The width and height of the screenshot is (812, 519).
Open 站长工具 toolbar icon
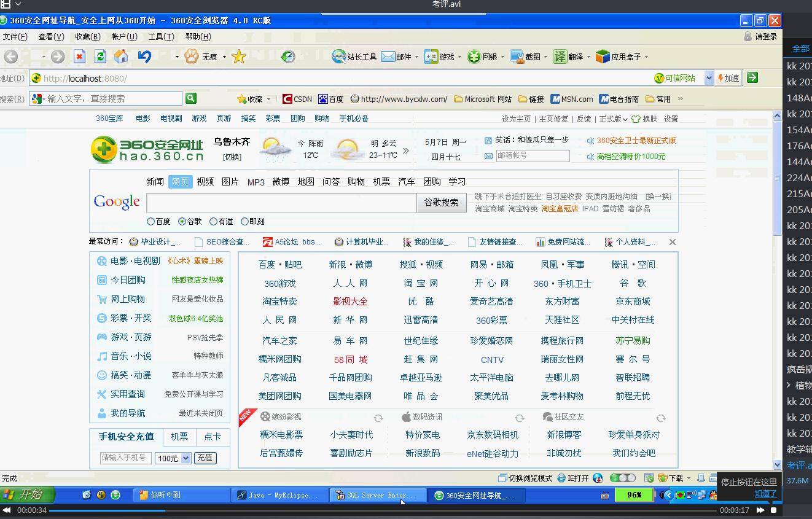(338, 57)
